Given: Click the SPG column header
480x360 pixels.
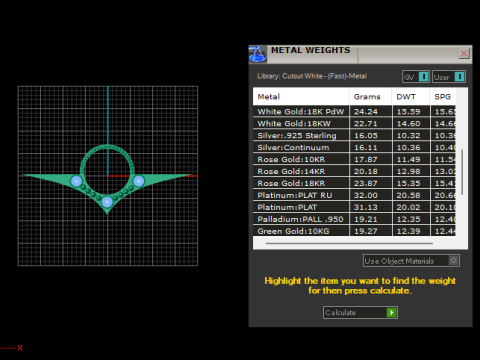Looking at the screenshot, I should click(x=443, y=97).
